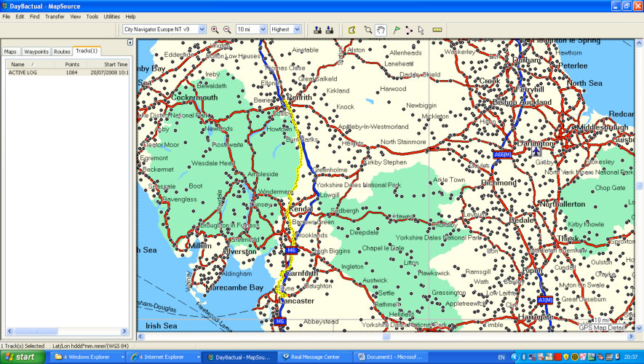Screen dimensions: 644x364
Task: Click the panel collapse arrow icon
Action: click(130, 42)
